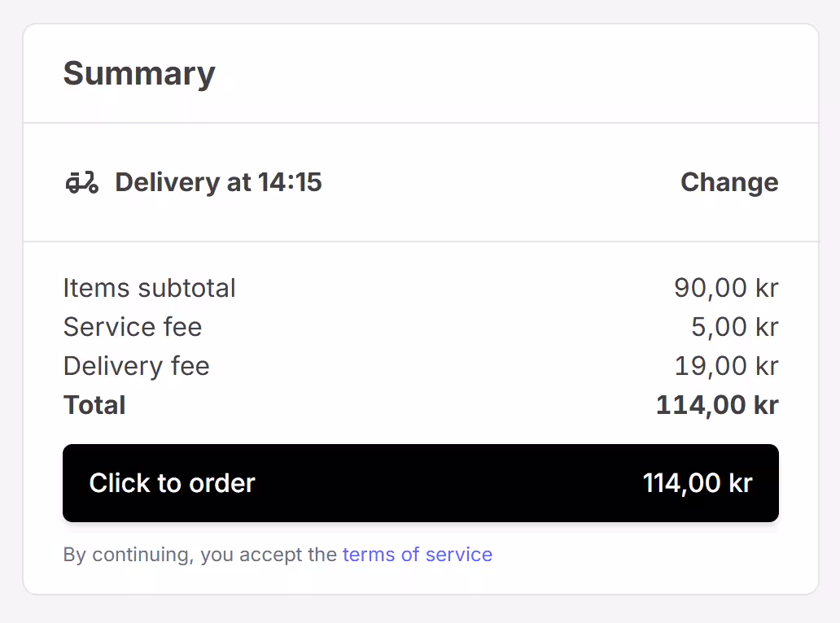The width and height of the screenshot is (840, 623).
Task: Click 114,00 kr inside the order button
Action: coord(697,483)
